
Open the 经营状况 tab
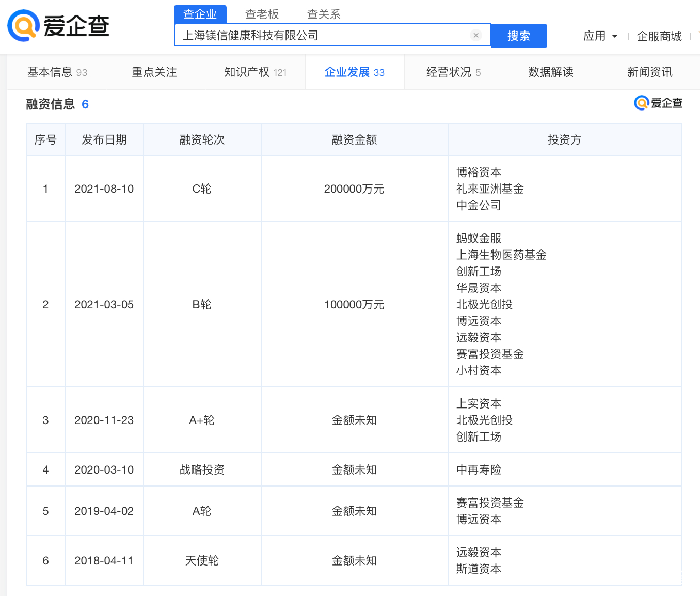tap(453, 72)
